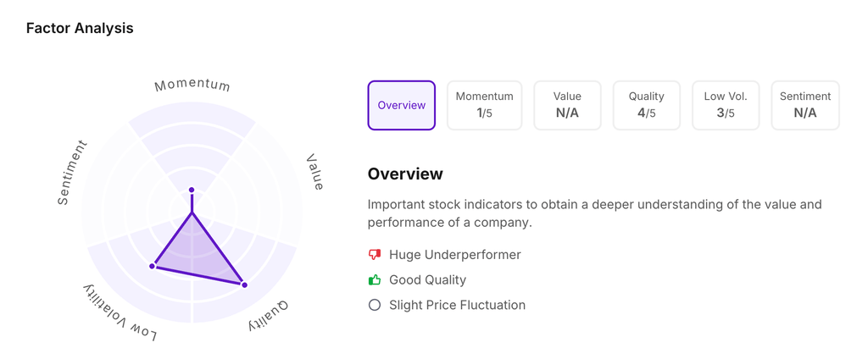Image resolution: width=868 pixels, height=359 pixels.
Task: Click the Low Volatility radar data point
Action: click(x=153, y=266)
